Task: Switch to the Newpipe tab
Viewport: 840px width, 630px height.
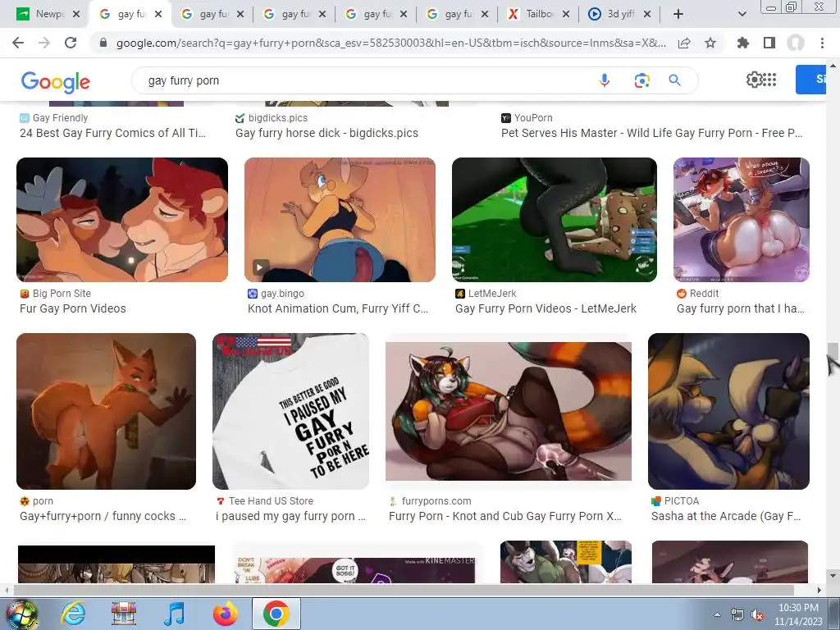Action: [x=48, y=15]
